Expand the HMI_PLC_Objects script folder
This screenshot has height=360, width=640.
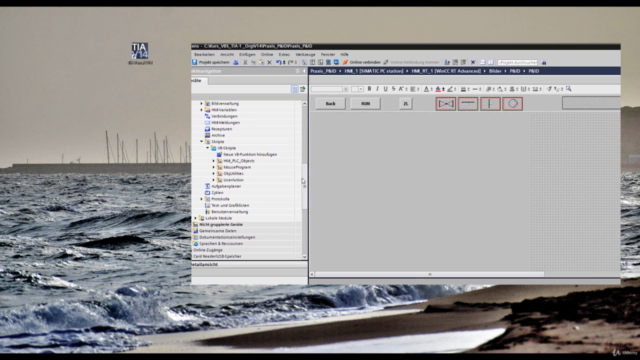[213, 161]
